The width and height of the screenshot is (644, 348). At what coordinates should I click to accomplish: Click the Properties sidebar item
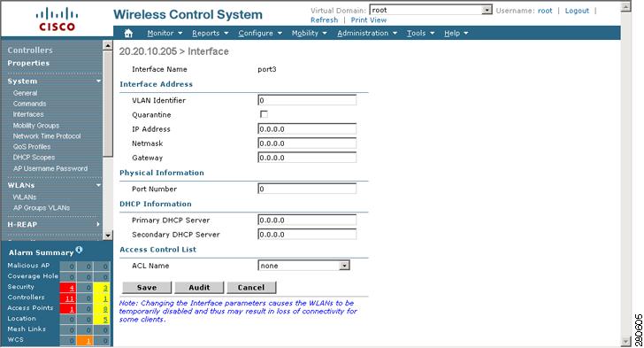tap(28, 63)
